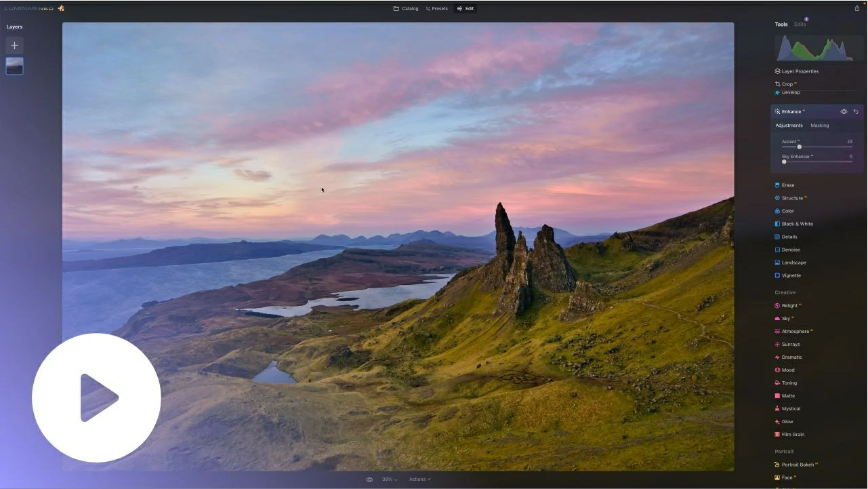
Task: Open the Vignette tool
Action: click(787, 275)
